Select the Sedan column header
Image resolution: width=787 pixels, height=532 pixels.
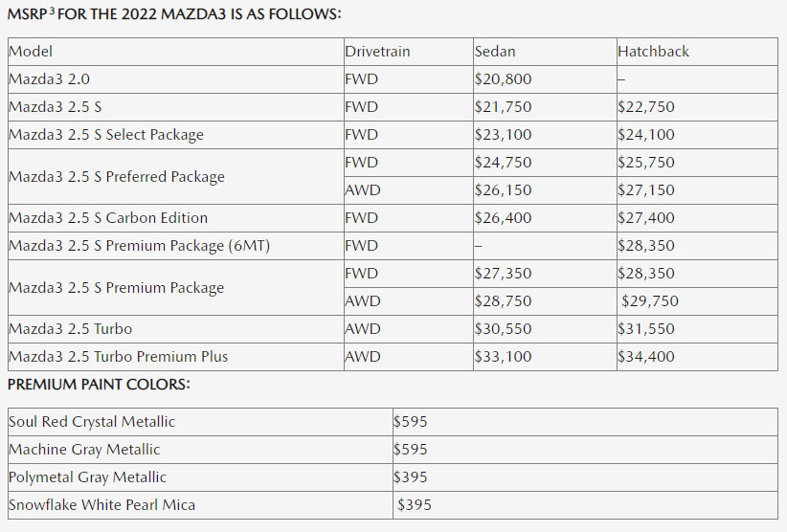pos(497,52)
